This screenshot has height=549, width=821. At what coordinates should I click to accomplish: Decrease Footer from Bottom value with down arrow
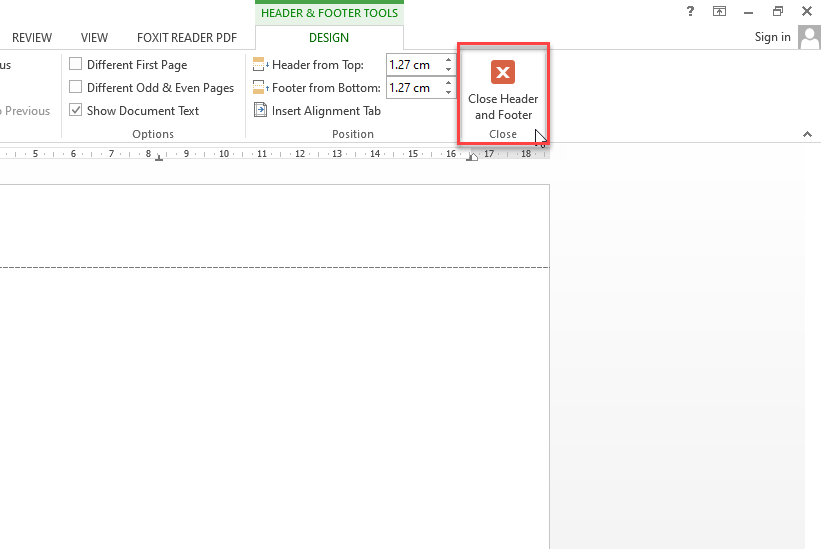coord(448,93)
